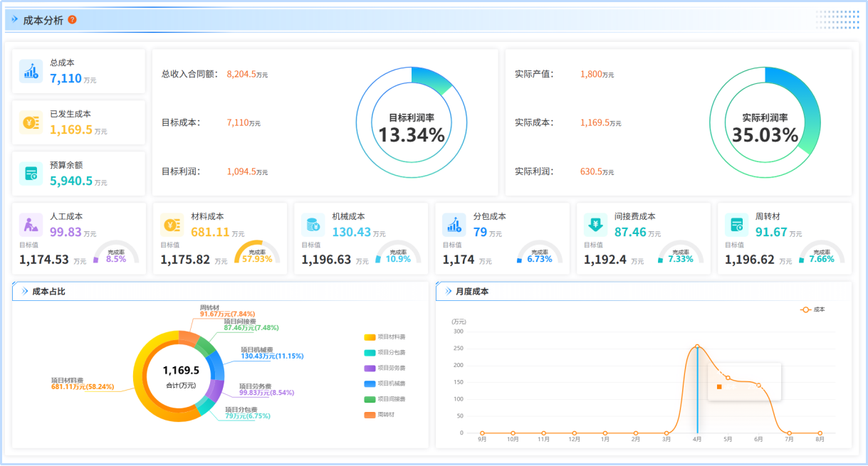Viewport: 868px width, 466px height.
Task: Click the 4月 peak data point on line chart
Action: (697, 346)
